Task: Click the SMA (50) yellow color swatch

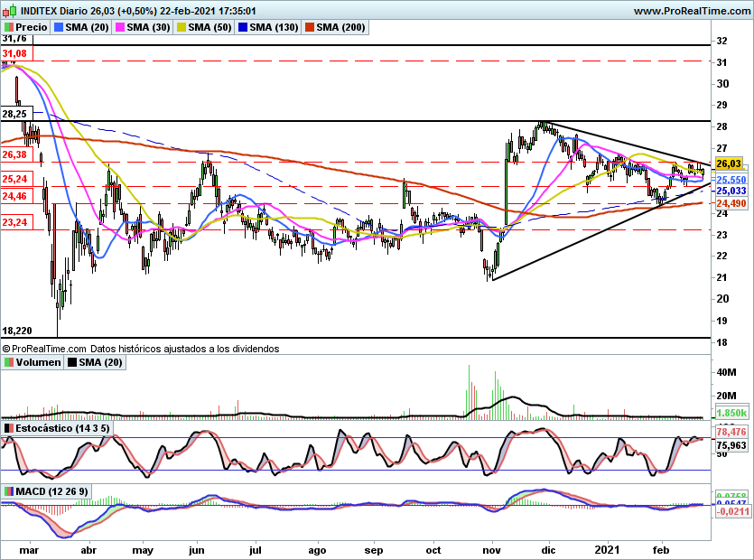Action: [182, 27]
